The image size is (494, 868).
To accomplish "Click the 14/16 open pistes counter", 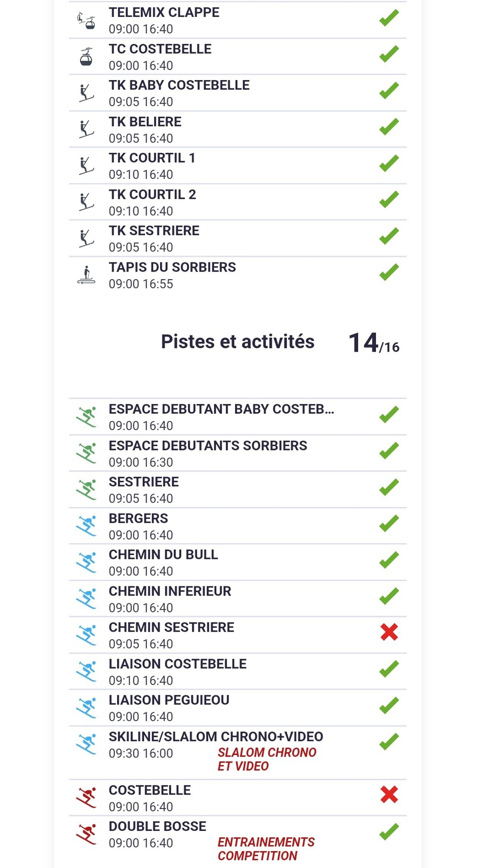I will coord(374,343).
